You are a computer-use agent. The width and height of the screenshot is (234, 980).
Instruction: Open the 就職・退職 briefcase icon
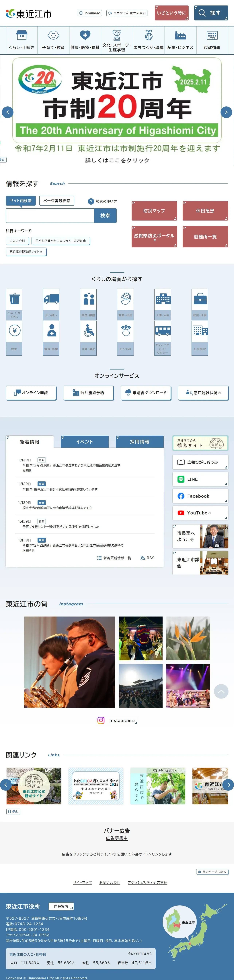coord(200,304)
